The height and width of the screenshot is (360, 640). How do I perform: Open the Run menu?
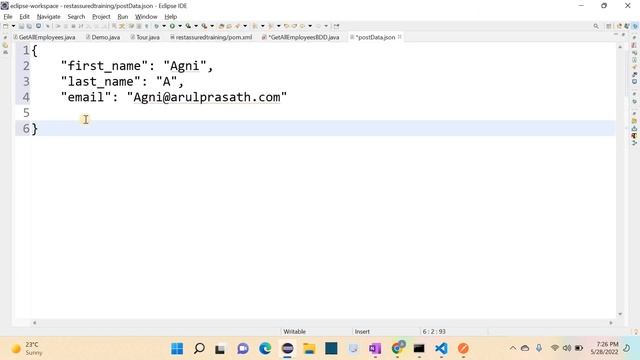pyautogui.click(x=123, y=17)
